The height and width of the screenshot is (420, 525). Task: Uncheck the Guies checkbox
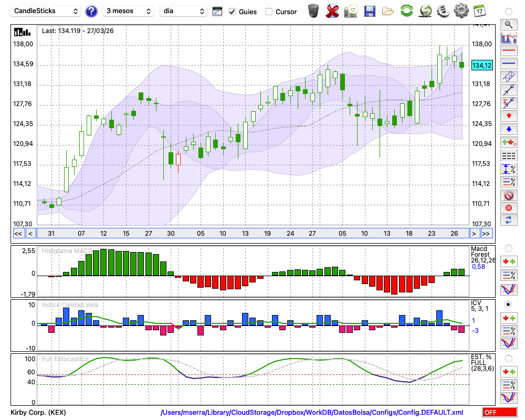(232, 12)
